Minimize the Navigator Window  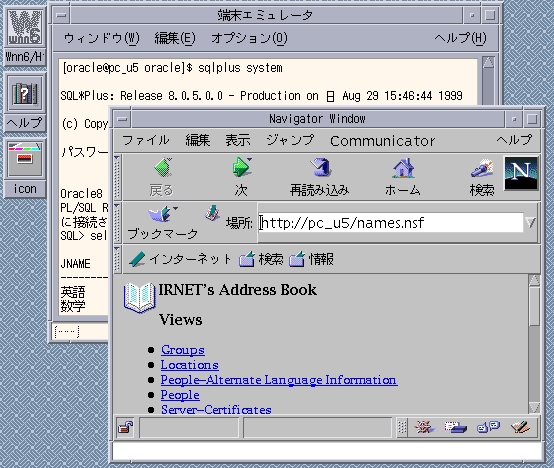pos(514,119)
